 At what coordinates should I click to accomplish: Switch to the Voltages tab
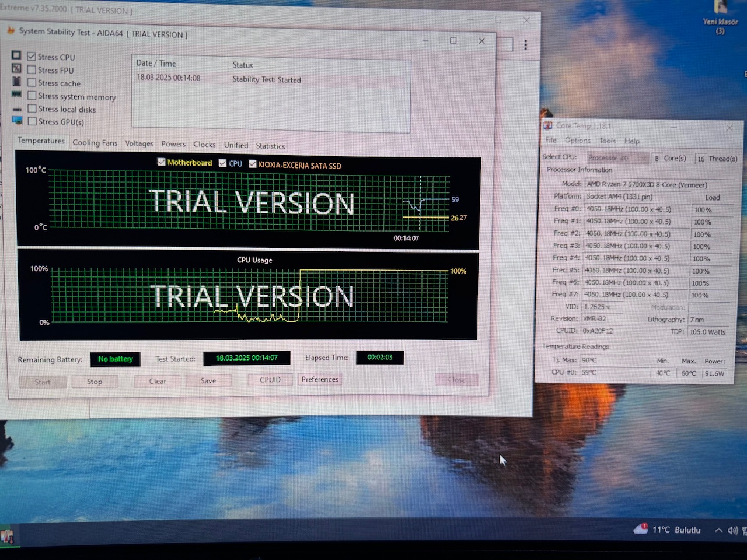tap(139, 143)
